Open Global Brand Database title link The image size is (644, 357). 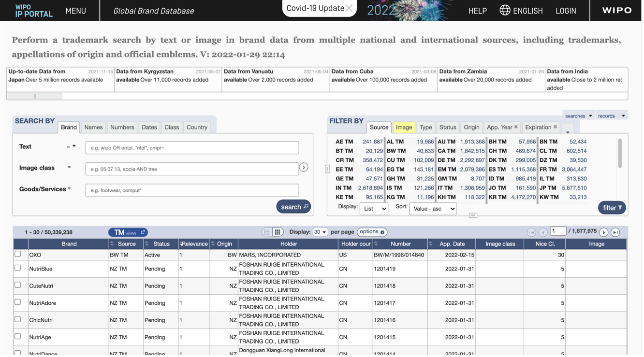click(x=154, y=11)
